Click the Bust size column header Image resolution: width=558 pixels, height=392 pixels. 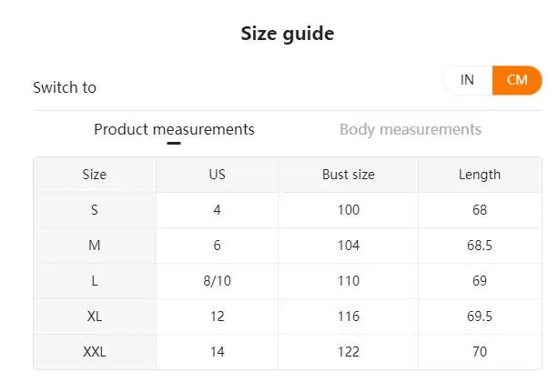(348, 175)
